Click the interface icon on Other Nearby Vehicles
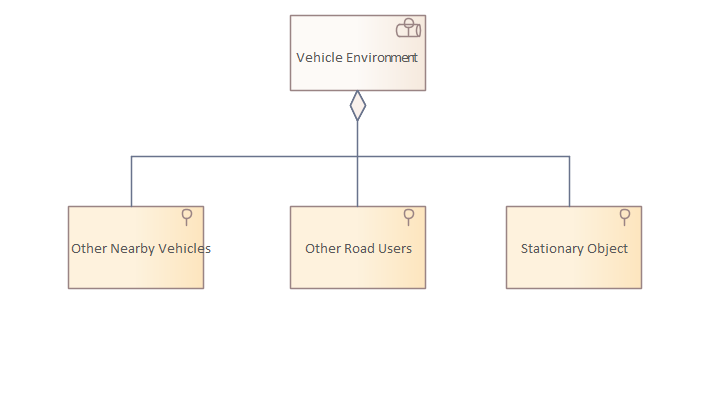This screenshot has height=419, width=708. click(186, 218)
